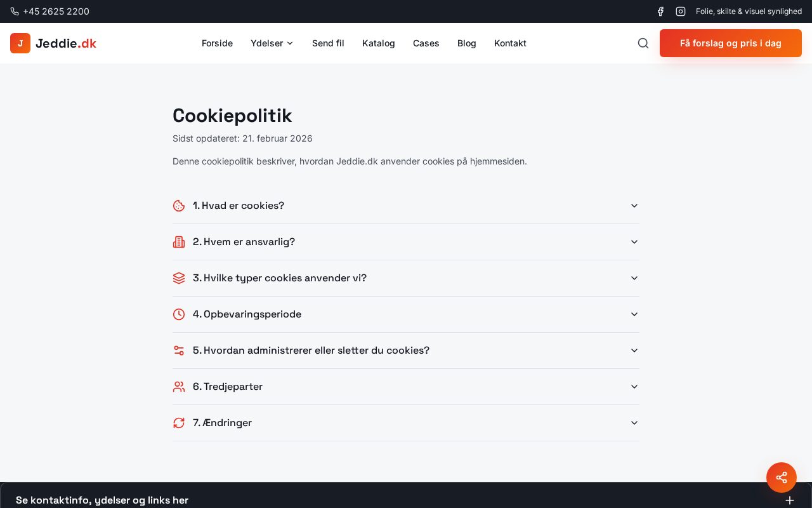Click the search magnifier icon
The image size is (812, 508).
click(643, 43)
